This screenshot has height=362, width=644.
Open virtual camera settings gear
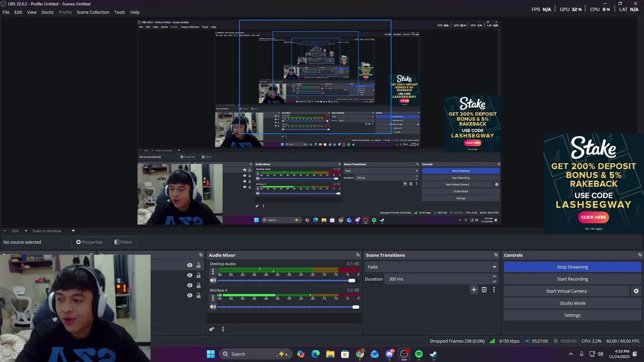pyautogui.click(x=636, y=291)
